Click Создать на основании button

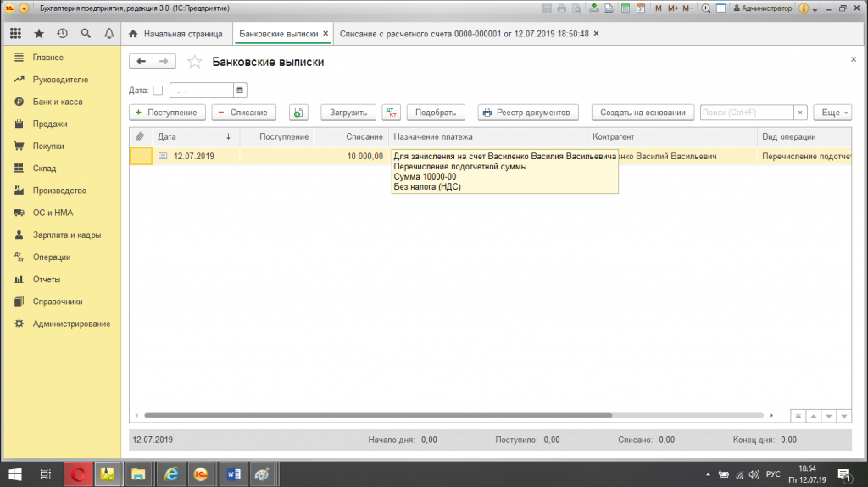(643, 113)
